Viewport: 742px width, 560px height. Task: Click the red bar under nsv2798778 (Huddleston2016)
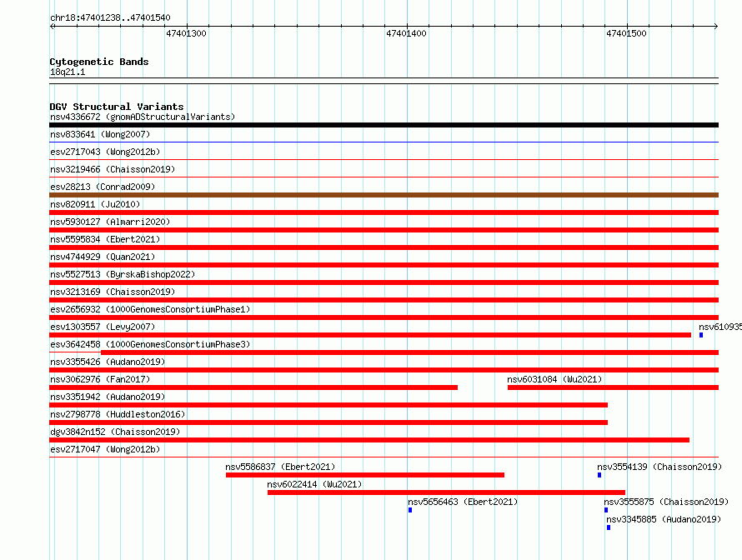tap(328, 422)
